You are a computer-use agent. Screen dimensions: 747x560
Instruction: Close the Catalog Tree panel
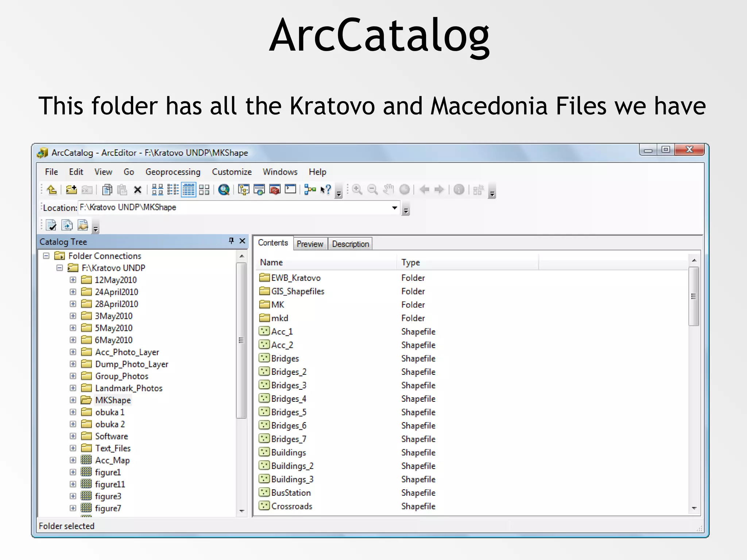[x=242, y=241]
